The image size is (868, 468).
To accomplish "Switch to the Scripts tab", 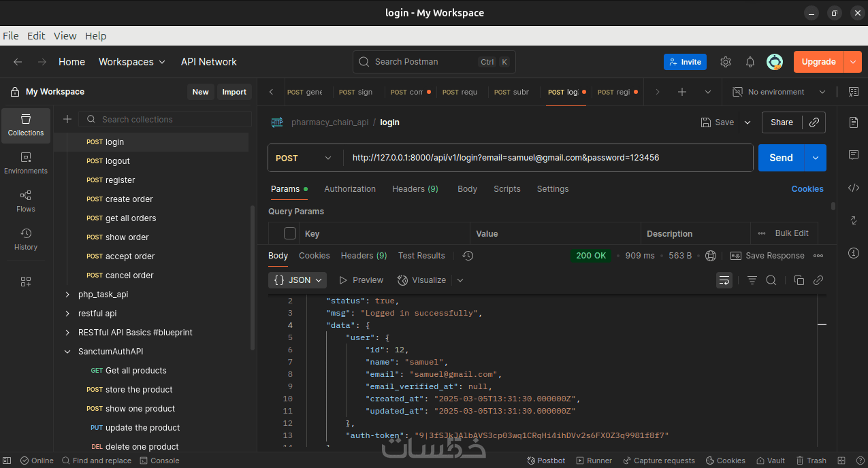I will (507, 189).
